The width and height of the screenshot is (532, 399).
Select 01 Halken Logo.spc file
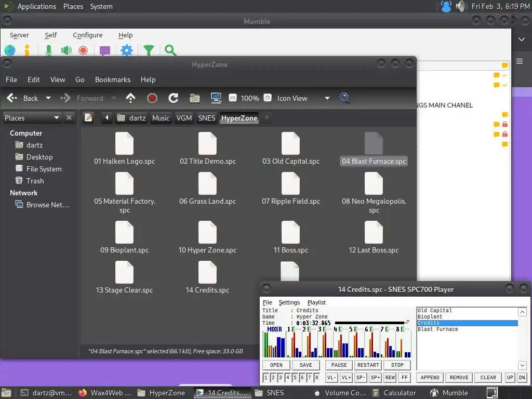pos(124,149)
